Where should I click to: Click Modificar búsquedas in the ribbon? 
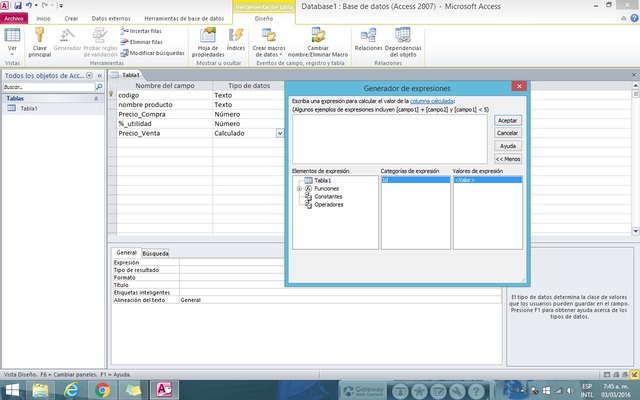(x=152, y=53)
